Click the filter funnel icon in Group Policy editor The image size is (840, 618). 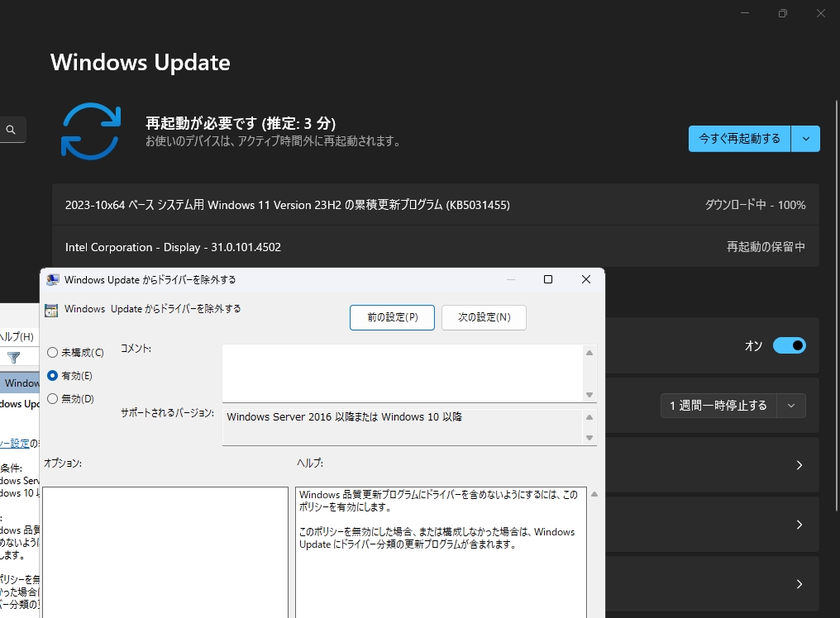[14, 357]
